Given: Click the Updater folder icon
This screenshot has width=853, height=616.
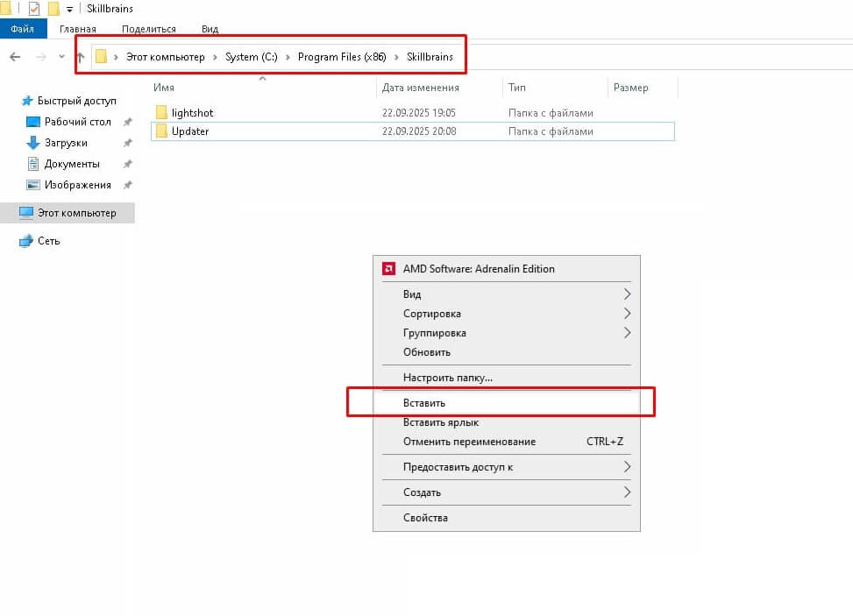Looking at the screenshot, I should pyautogui.click(x=161, y=131).
